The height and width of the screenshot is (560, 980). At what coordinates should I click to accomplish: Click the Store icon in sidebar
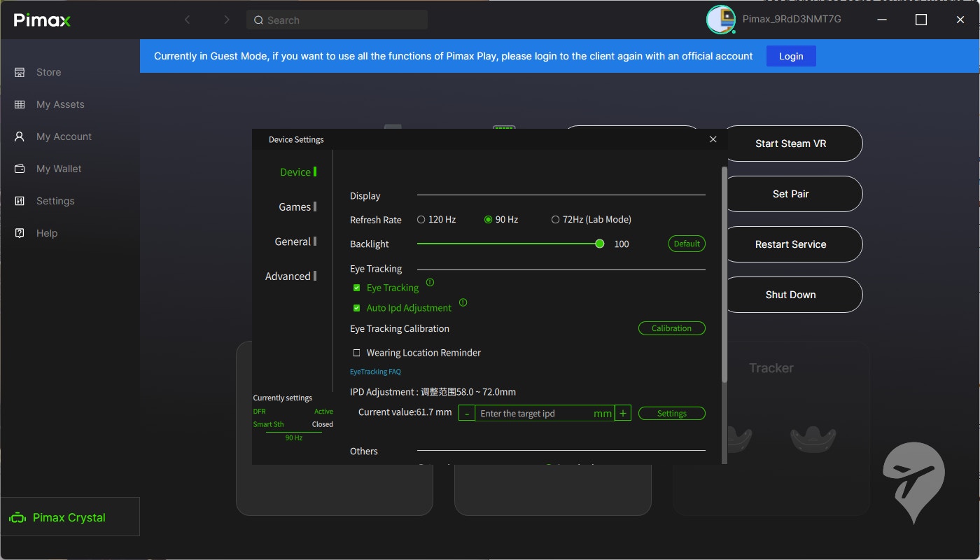click(x=20, y=72)
